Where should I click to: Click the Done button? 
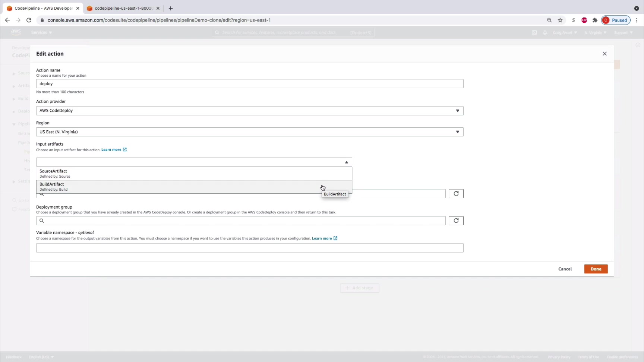click(596, 269)
